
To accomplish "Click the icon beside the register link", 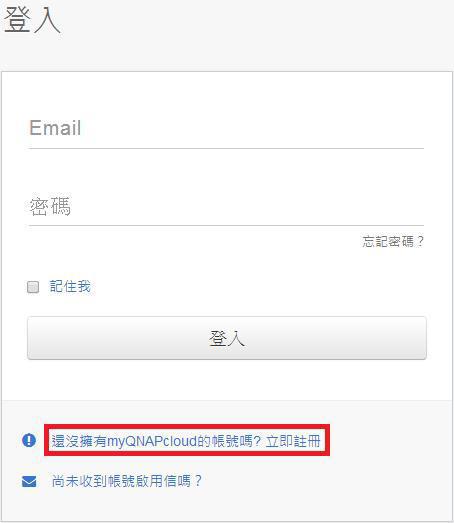I will (29, 440).
